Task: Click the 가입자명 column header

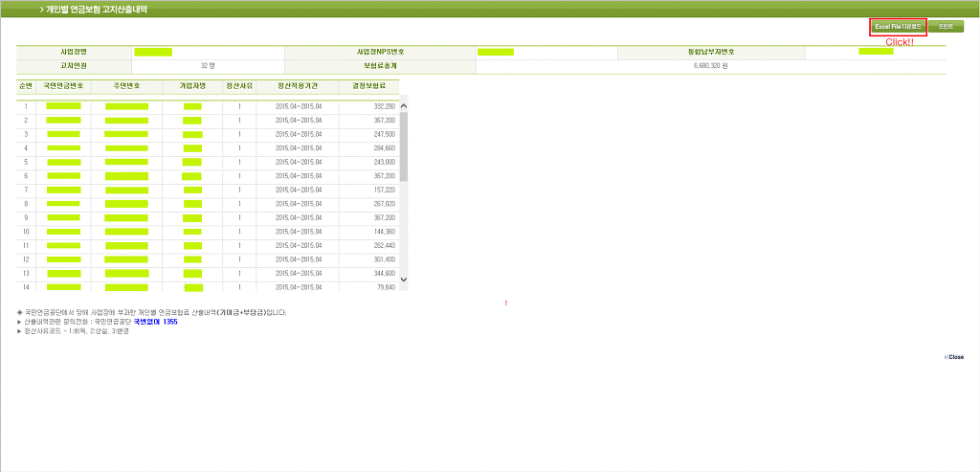Action: (192, 86)
